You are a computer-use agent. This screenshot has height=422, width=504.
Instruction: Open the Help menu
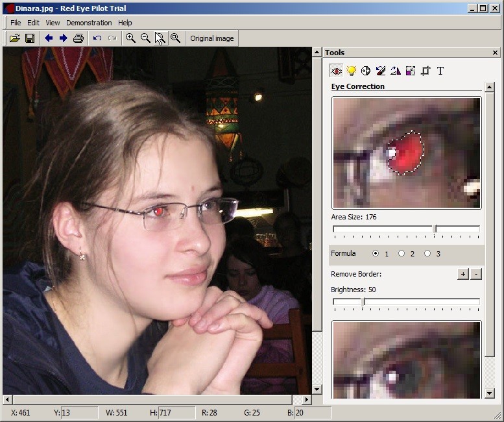125,23
